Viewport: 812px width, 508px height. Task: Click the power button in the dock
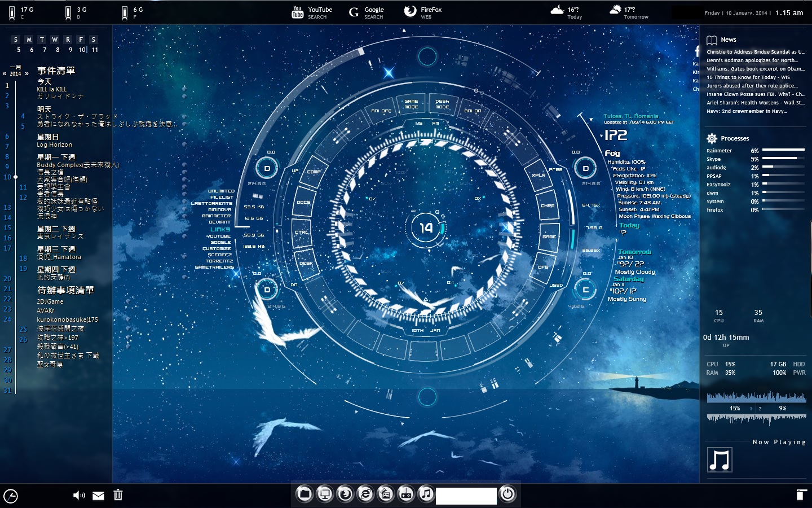(507, 494)
